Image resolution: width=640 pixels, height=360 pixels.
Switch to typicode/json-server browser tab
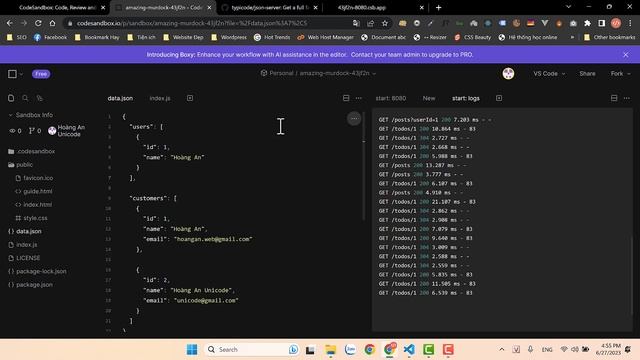pyautogui.click(x=269, y=7)
